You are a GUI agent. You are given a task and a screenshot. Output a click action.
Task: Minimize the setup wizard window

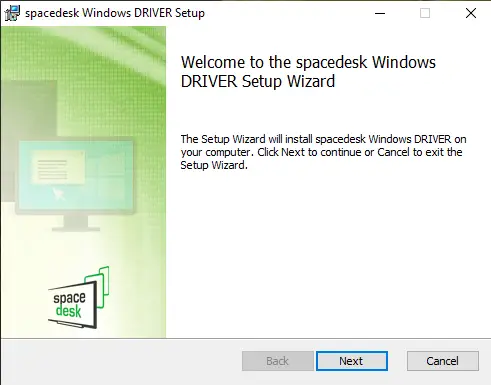coord(380,13)
